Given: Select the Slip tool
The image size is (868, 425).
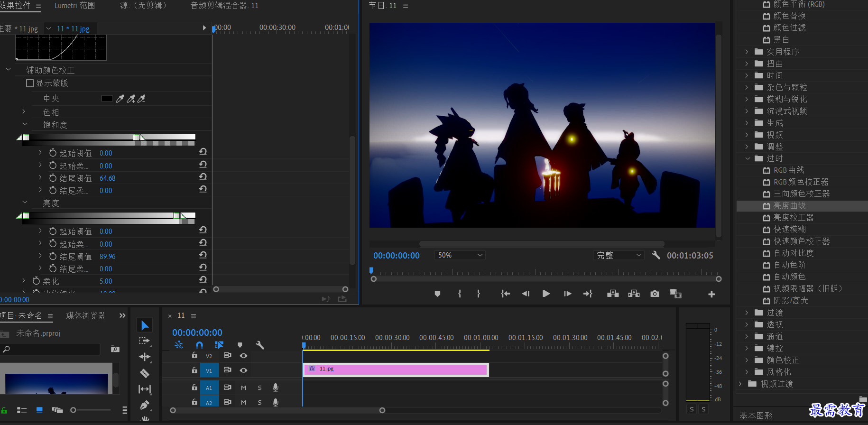Looking at the screenshot, I should click(x=145, y=389).
